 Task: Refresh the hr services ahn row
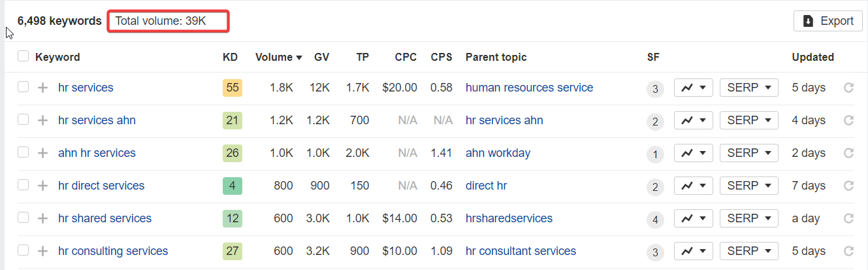pos(848,120)
